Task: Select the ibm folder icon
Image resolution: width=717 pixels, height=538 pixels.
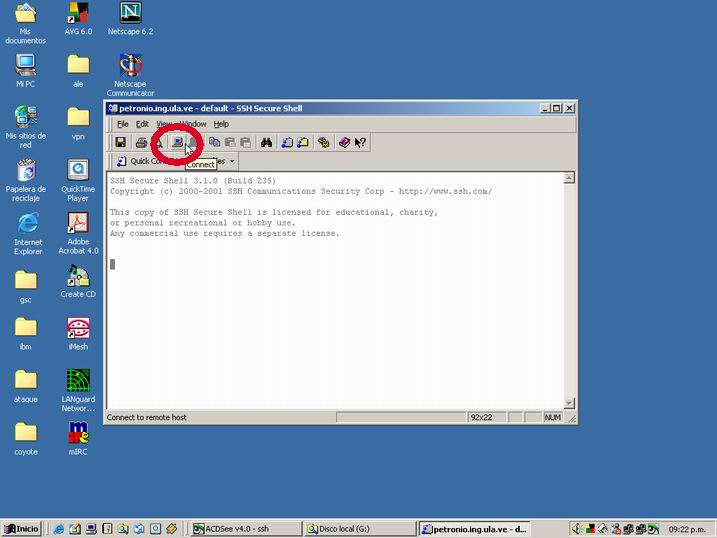Action: click(26, 334)
